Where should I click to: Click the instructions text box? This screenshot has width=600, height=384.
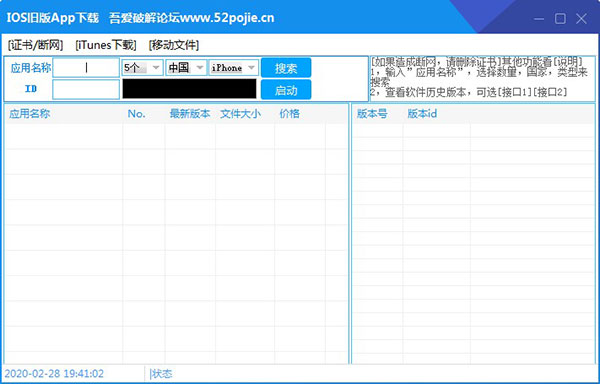coord(483,79)
